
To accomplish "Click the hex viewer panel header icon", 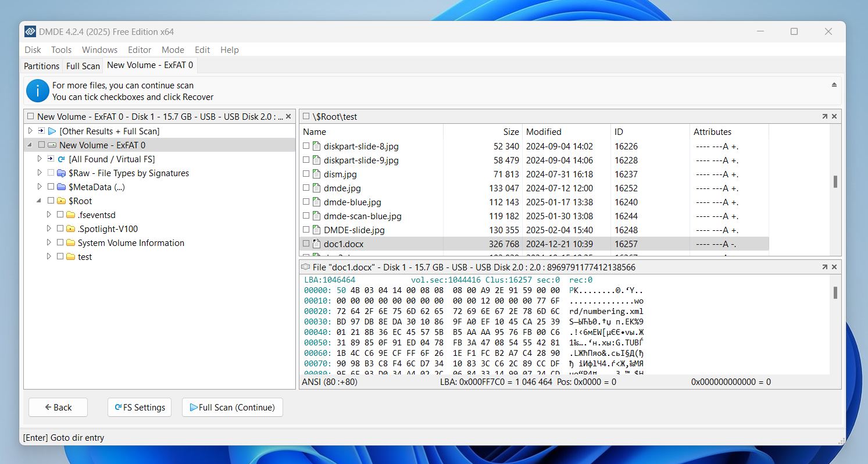I will pyautogui.click(x=306, y=267).
